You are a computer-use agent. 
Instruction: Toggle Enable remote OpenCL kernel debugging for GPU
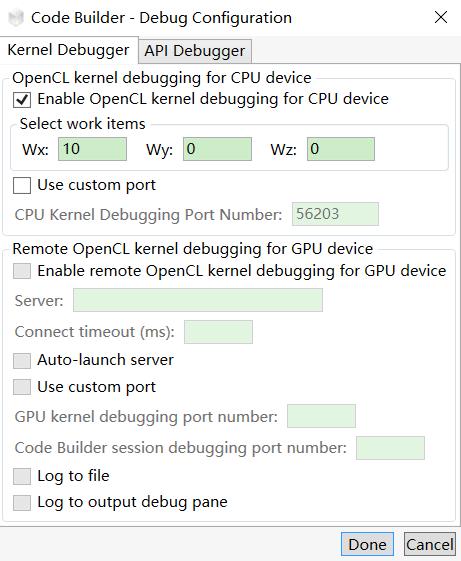pos(22,271)
